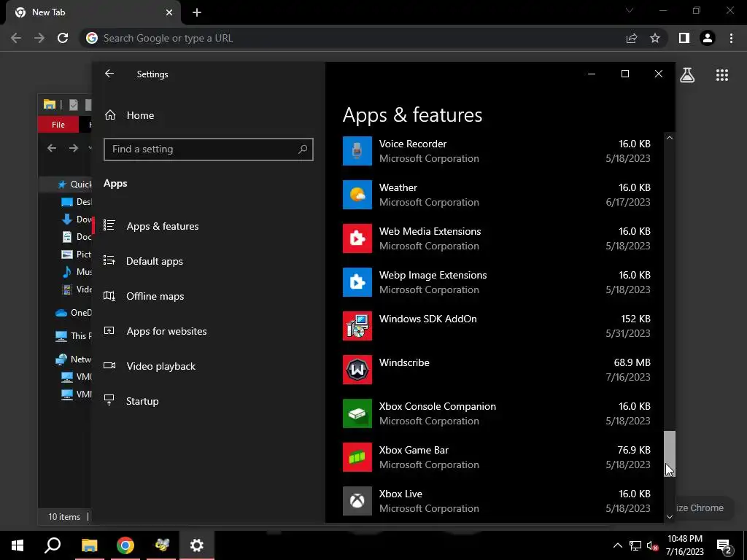Open File tab in File Explorer
The width and height of the screenshot is (747, 560).
pyautogui.click(x=58, y=125)
